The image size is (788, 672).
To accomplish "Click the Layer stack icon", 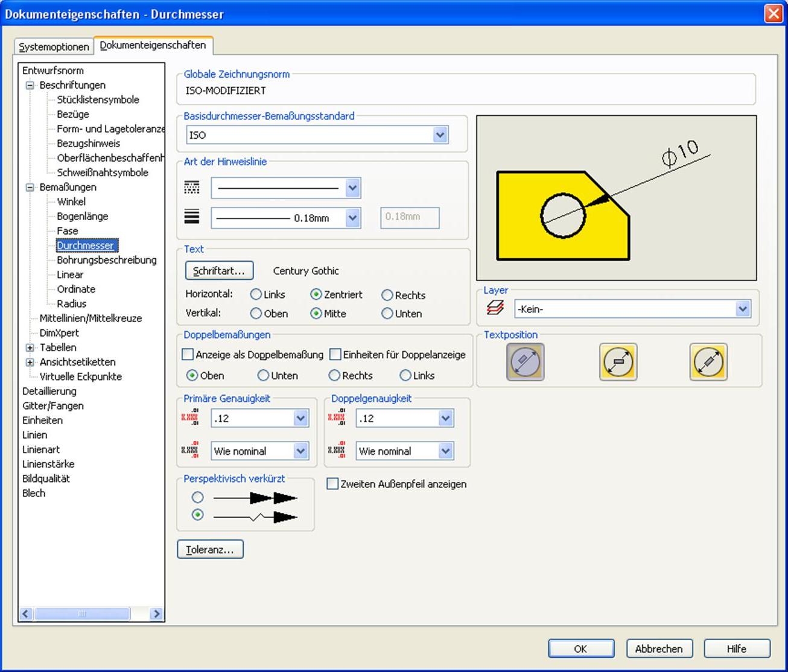I will 495,308.
